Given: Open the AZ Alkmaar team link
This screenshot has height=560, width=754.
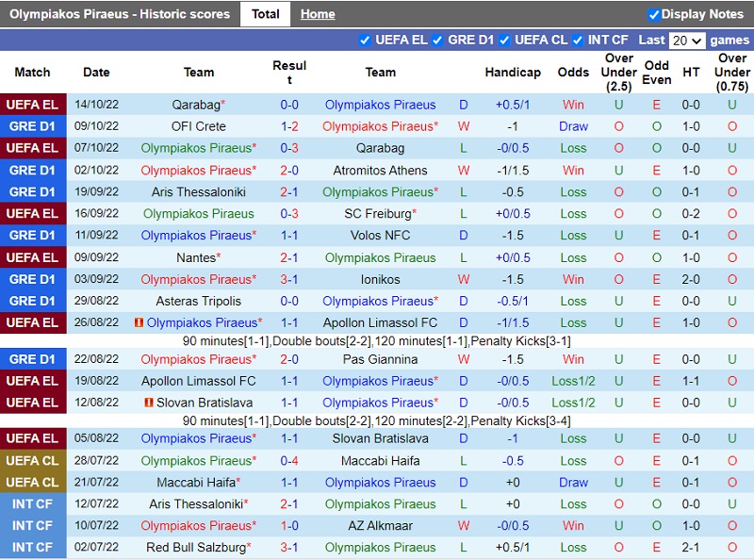Looking at the screenshot, I should point(380,526).
